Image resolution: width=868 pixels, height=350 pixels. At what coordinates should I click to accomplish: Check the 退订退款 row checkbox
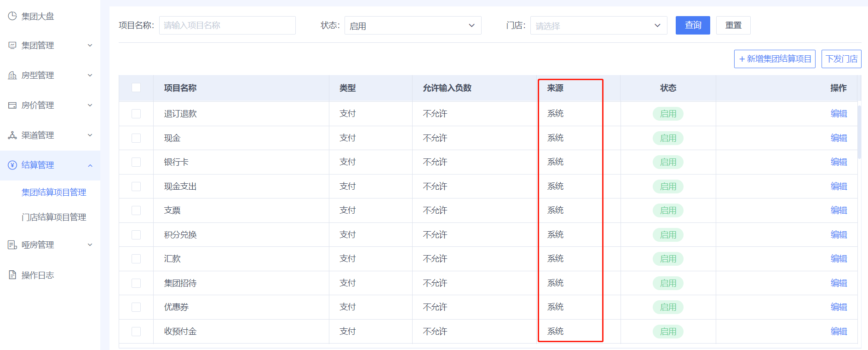pos(136,114)
